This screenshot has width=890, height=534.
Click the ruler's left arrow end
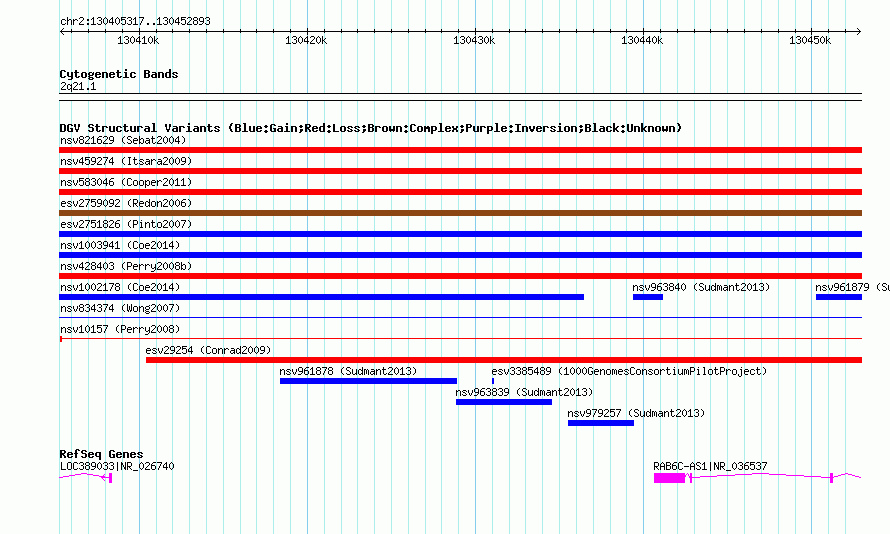click(x=62, y=32)
